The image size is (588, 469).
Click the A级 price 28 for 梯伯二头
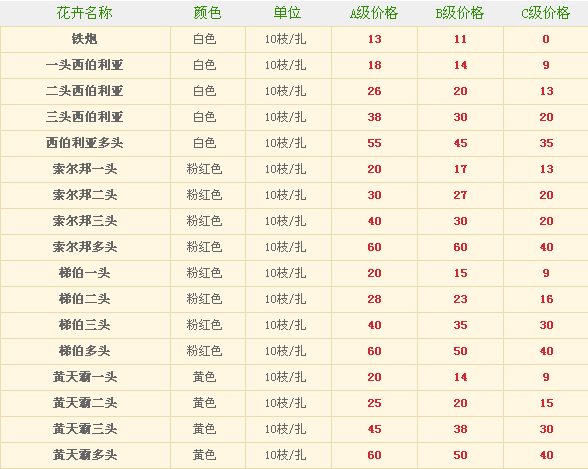tap(374, 299)
